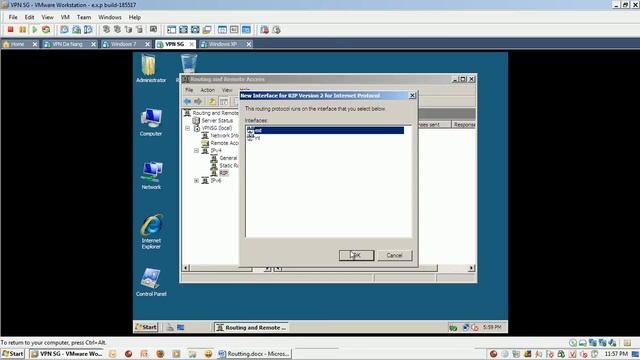Click the Up one level folder toolbar icon

pos(212,101)
